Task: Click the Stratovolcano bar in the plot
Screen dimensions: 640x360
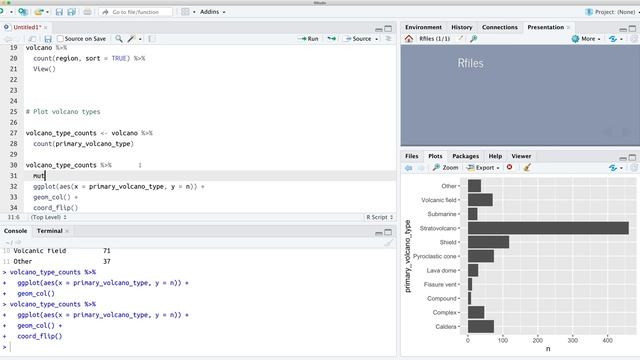Action: 548,228
